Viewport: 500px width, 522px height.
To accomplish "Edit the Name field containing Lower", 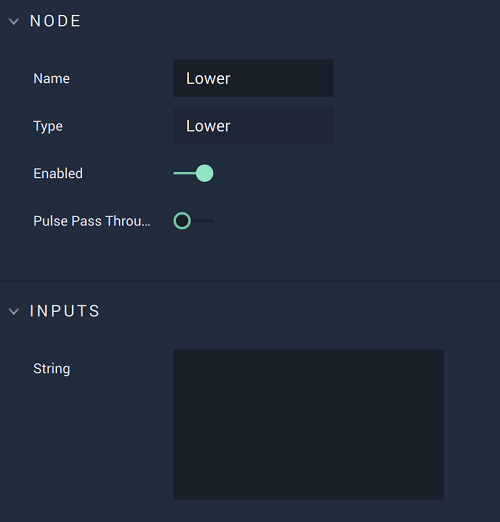I will pyautogui.click(x=253, y=78).
